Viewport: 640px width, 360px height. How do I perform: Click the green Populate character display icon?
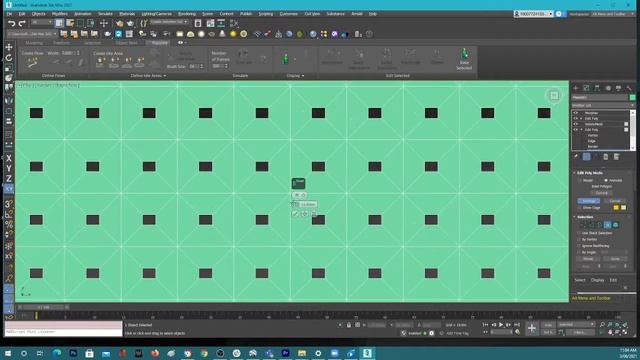pos(286,59)
